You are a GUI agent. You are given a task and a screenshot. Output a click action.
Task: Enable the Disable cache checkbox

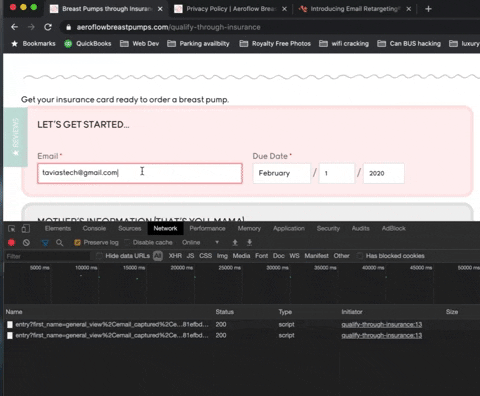pyautogui.click(x=127, y=242)
